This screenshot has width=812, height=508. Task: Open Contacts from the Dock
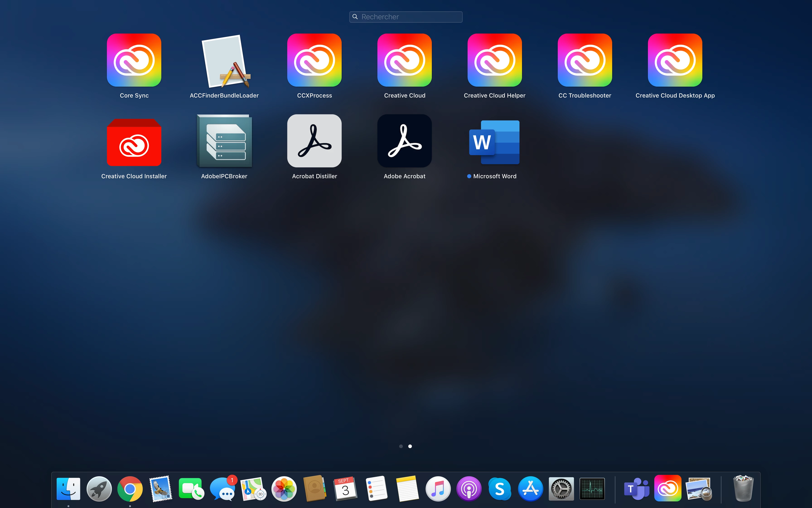coord(315,488)
